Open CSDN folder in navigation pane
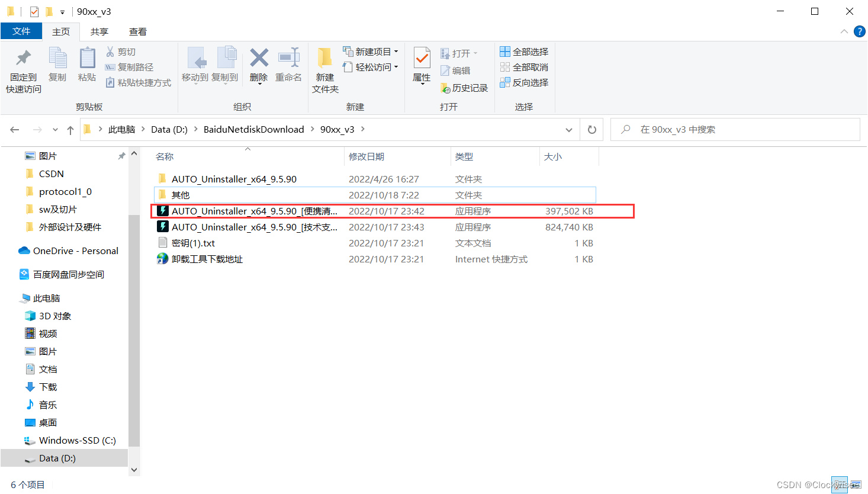Viewport: 868px width, 494px height. coord(51,174)
